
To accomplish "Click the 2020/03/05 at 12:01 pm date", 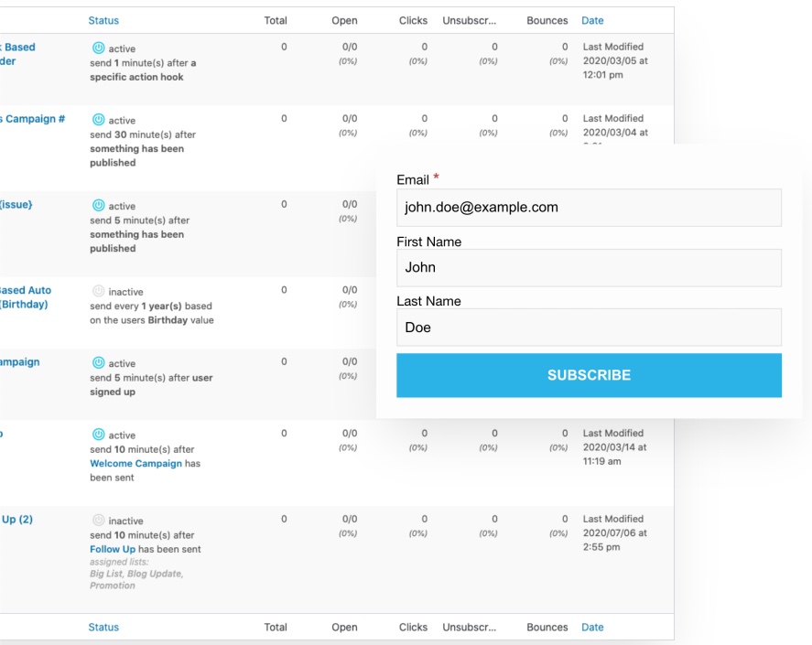I will 616,68.
